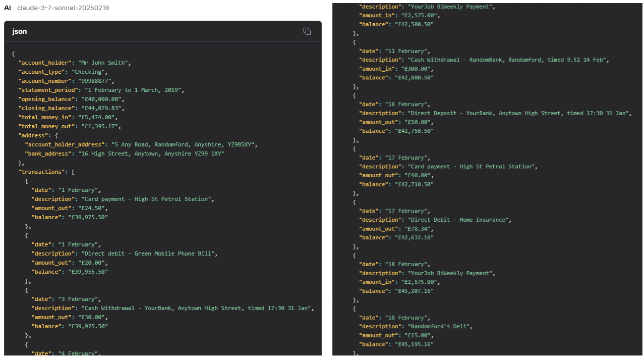Click the claude-3-7-sonnet-20250219 model name

tap(63, 8)
